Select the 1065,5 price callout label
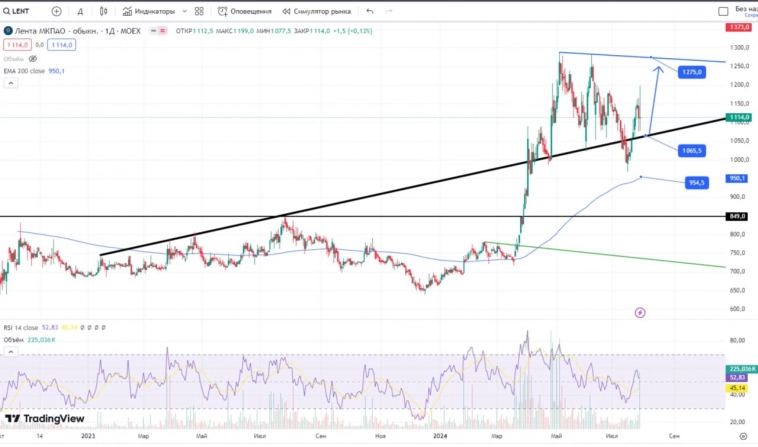Screen dimensions: 758x447 692,151
